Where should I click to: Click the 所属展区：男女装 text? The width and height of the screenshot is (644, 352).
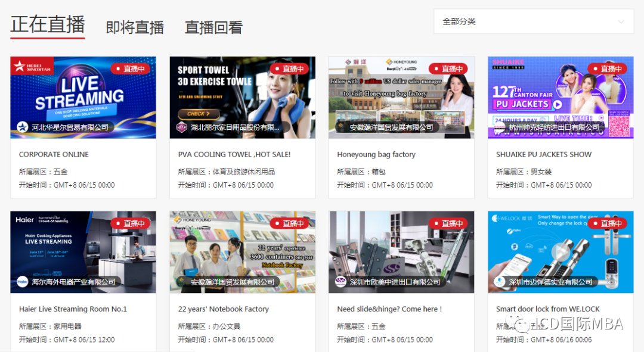[524, 172]
